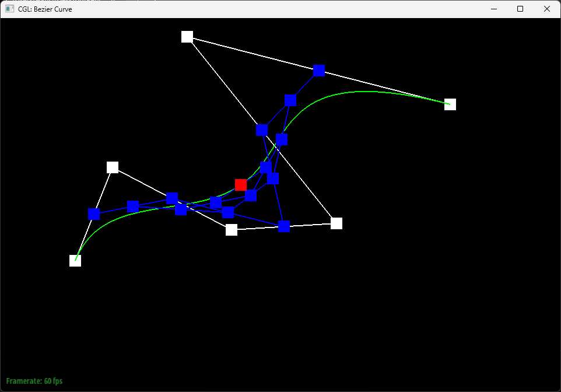Select white control point at right end of bottom segment
The height and width of the screenshot is (392, 561).
[x=336, y=223]
